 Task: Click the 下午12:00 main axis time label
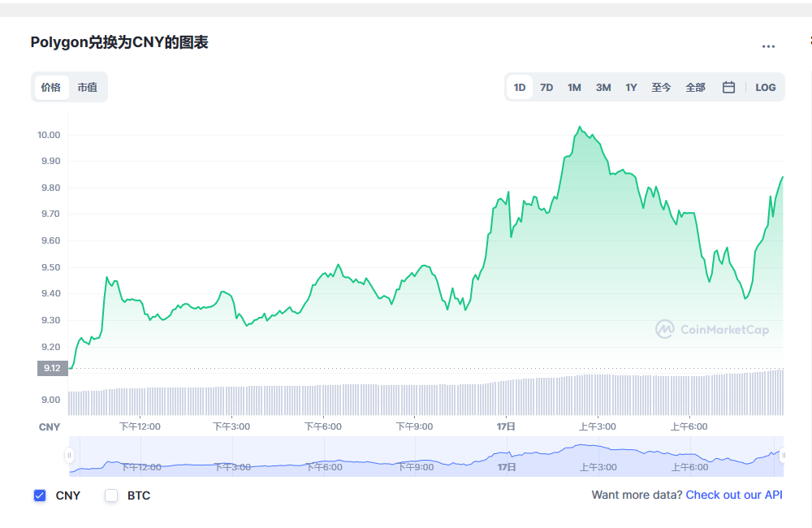140,426
